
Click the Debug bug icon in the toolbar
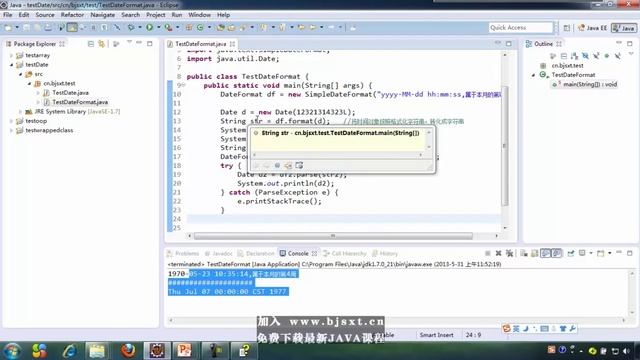[x=131, y=27]
